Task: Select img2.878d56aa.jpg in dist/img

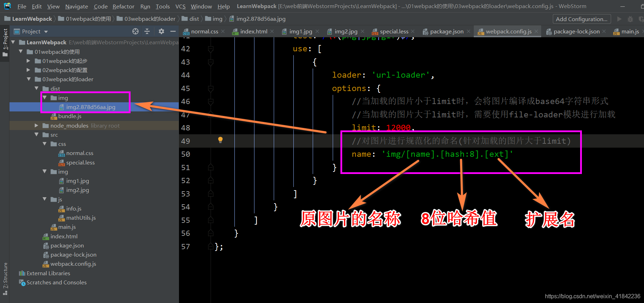Action: click(x=91, y=107)
